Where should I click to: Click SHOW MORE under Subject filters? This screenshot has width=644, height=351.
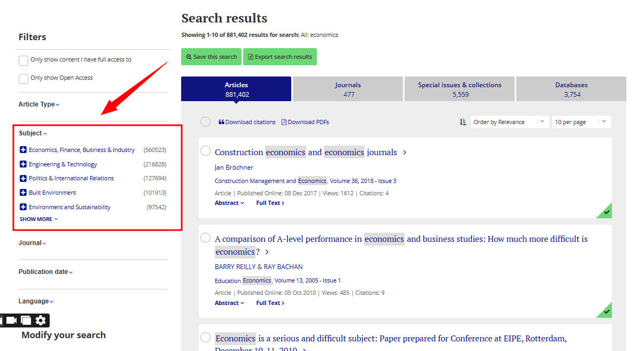(38, 219)
